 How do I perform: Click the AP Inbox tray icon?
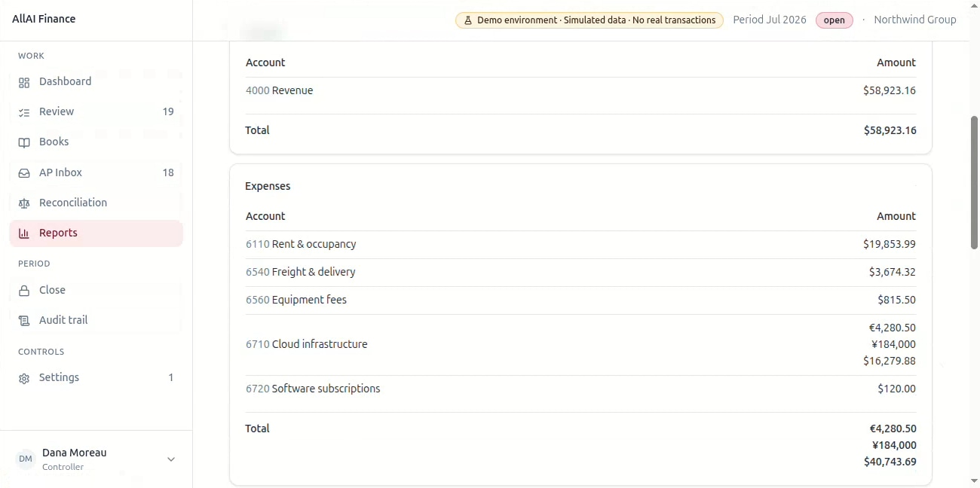pos(24,173)
